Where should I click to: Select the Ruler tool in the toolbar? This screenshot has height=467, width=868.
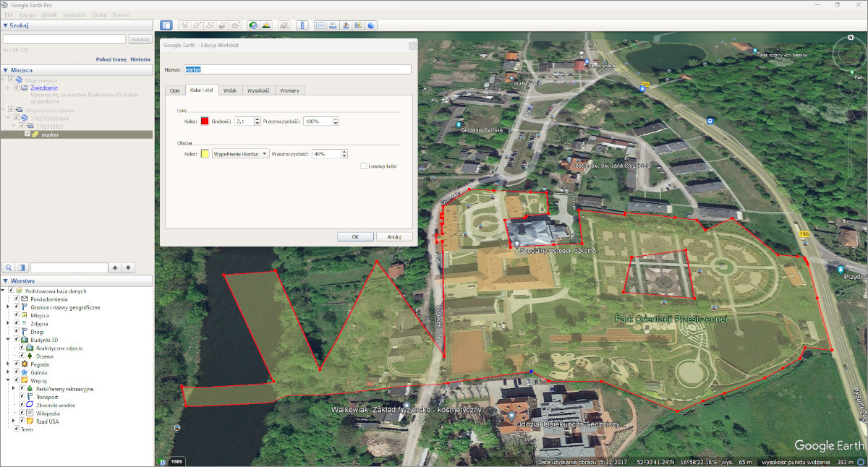pos(302,25)
